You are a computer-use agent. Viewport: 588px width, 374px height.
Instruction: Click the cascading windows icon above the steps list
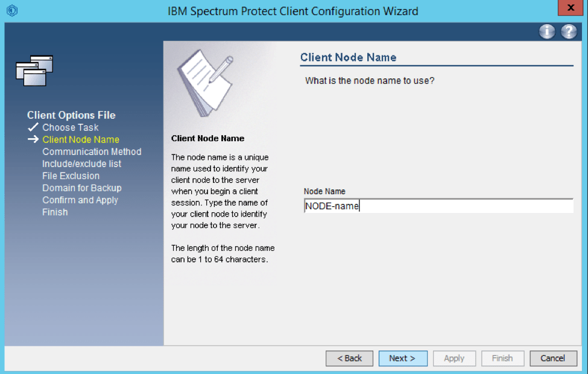click(x=34, y=71)
